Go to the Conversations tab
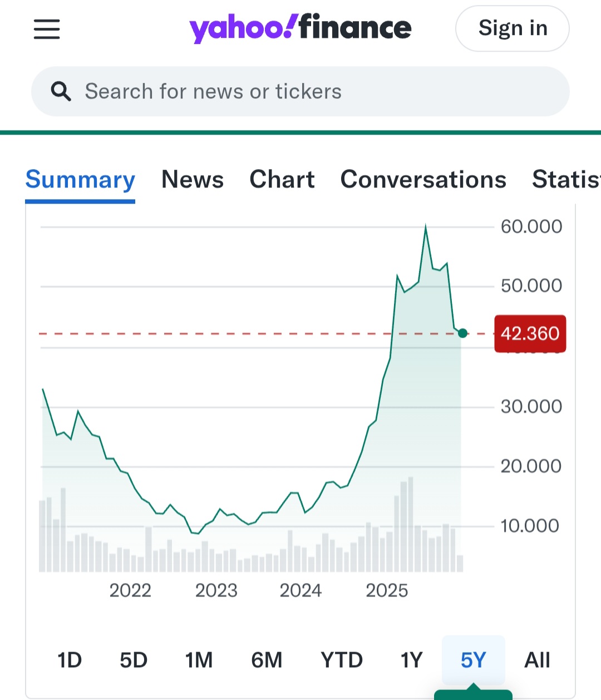Image resolution: width=601 pixels, height=700 pixels. pos(423,180)
